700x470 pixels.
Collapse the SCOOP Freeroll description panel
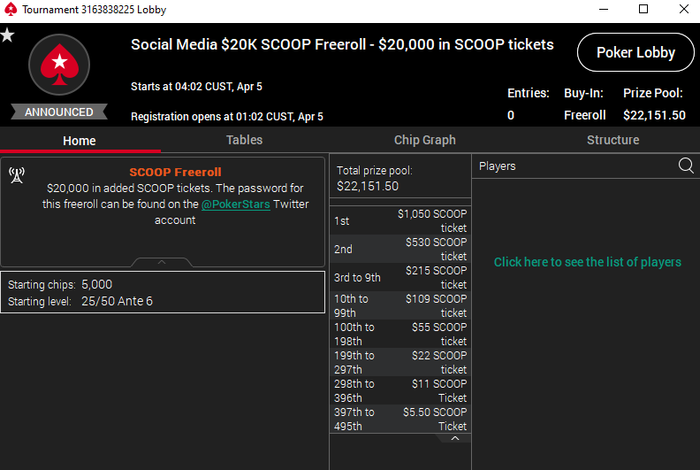pyautogui.click(x=162, y=263)
